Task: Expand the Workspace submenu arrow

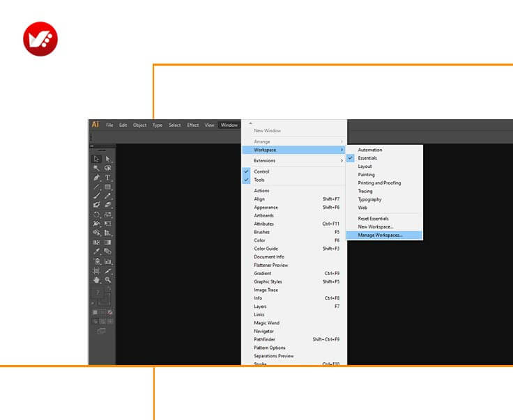Action: click(x=342, y=150)
